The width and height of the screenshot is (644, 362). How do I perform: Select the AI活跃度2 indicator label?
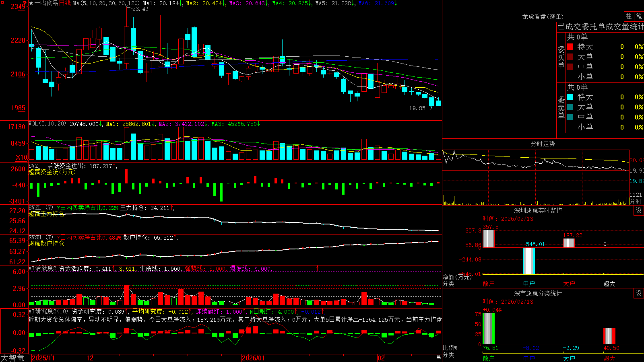pos(43,268)
